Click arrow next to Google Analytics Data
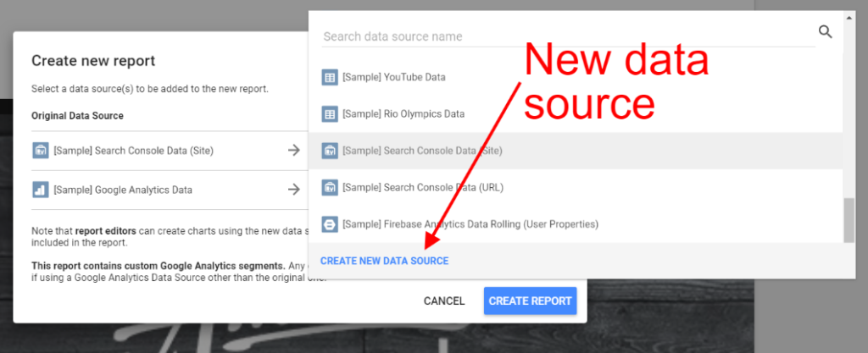Image resolution: width=868 pixels, height=353 pixels. [x=294, y=190]
